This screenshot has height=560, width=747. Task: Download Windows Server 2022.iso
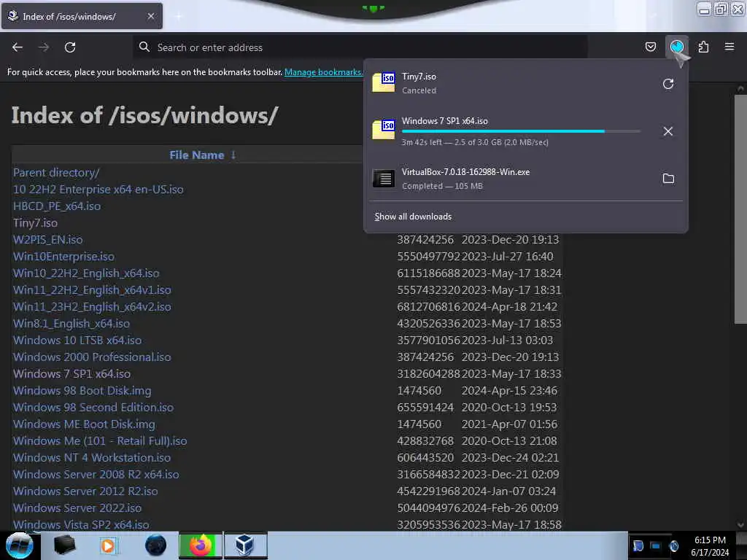tap(77, 507)
